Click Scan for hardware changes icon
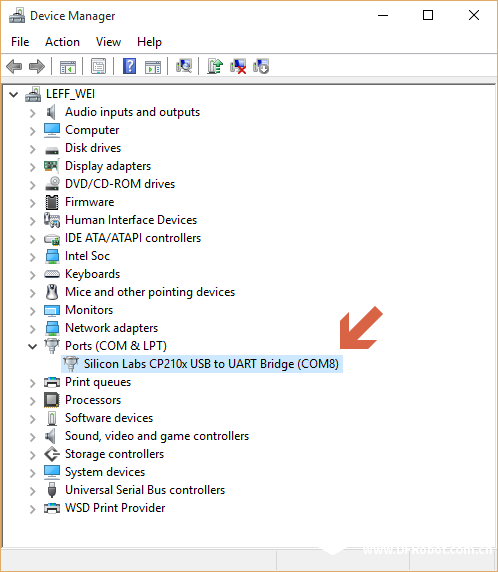The image size is (498, 572). coord(184,67)
